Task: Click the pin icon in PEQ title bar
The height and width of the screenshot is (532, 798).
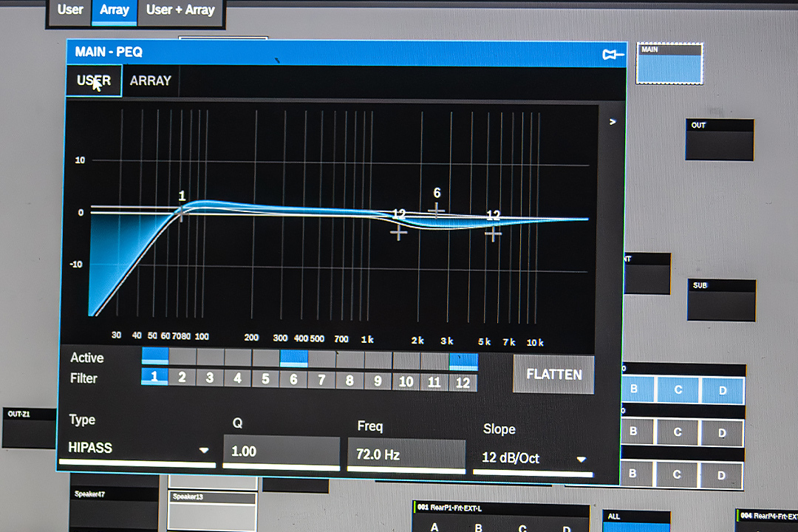Action: coord(613,54)
